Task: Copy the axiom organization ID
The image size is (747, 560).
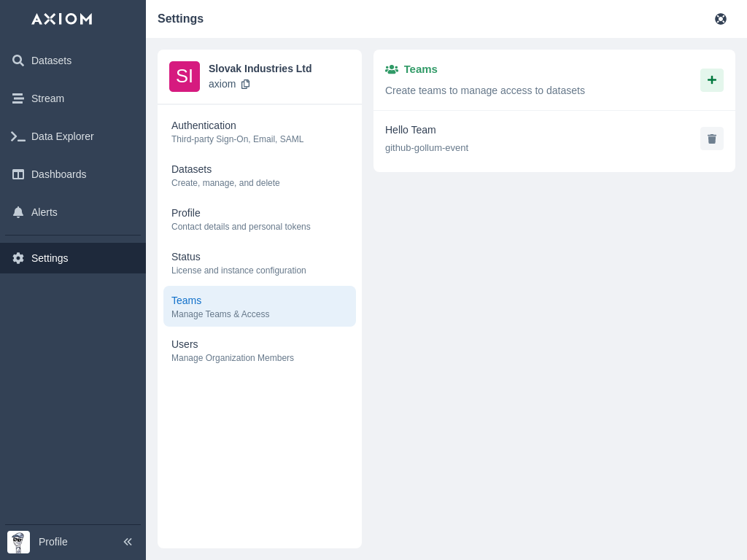Action: point(245,84)
